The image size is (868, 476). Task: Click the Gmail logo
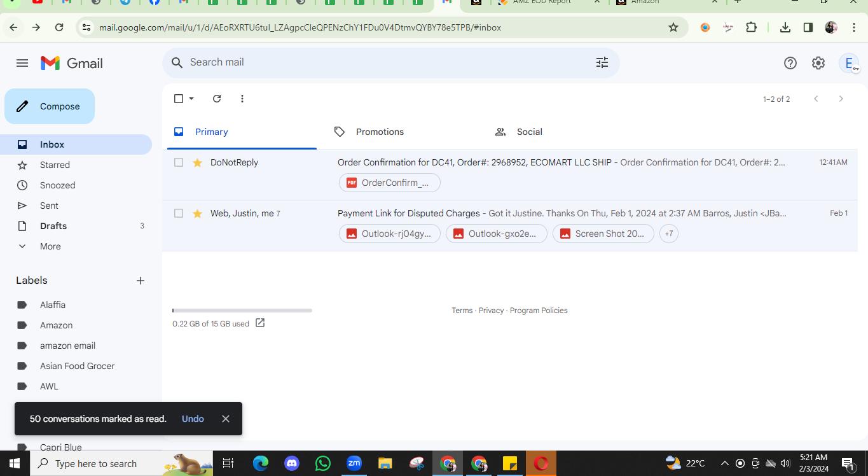[x=72, y=63]
